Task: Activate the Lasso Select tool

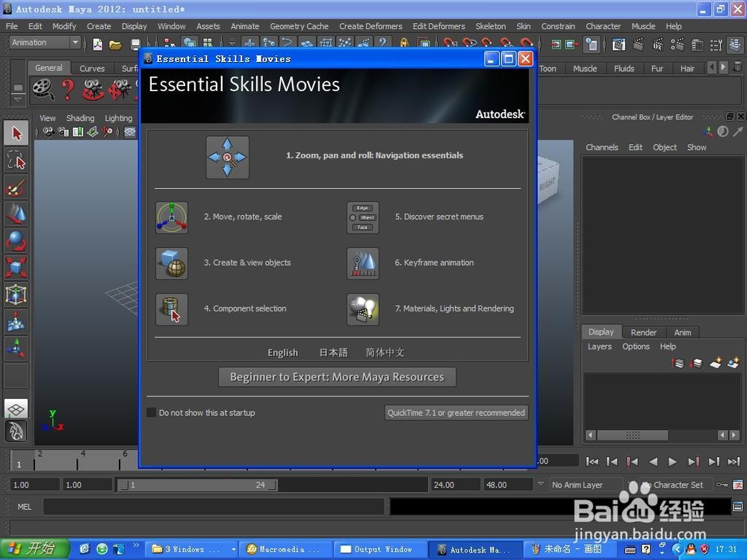Action: click(x=16, y=161)
